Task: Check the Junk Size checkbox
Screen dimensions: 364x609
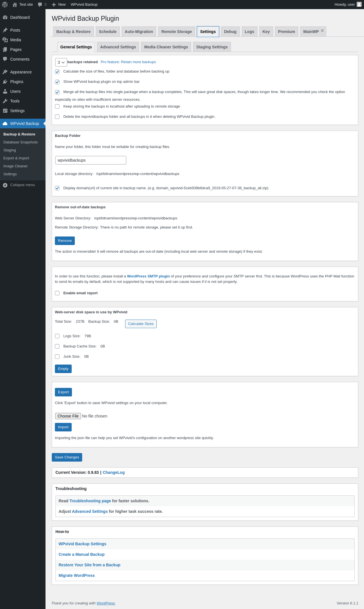Action: coord(57,357)
